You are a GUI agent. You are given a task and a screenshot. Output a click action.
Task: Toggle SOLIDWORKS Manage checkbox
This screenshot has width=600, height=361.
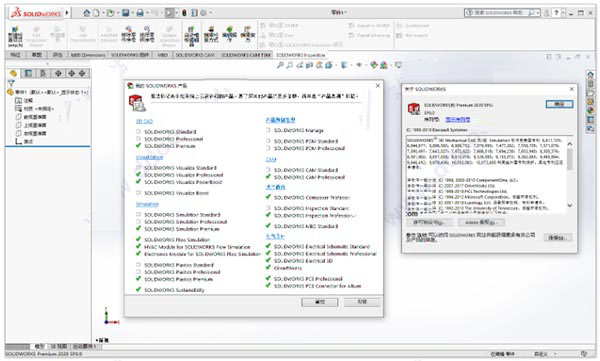268,130
